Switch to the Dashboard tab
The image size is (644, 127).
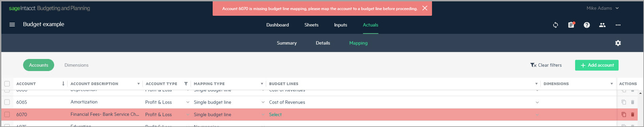278,25
